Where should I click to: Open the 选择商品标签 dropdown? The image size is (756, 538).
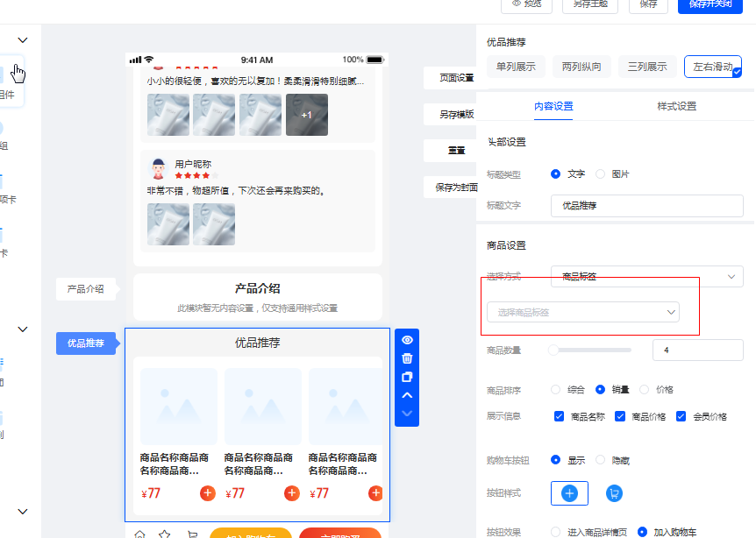583,312
